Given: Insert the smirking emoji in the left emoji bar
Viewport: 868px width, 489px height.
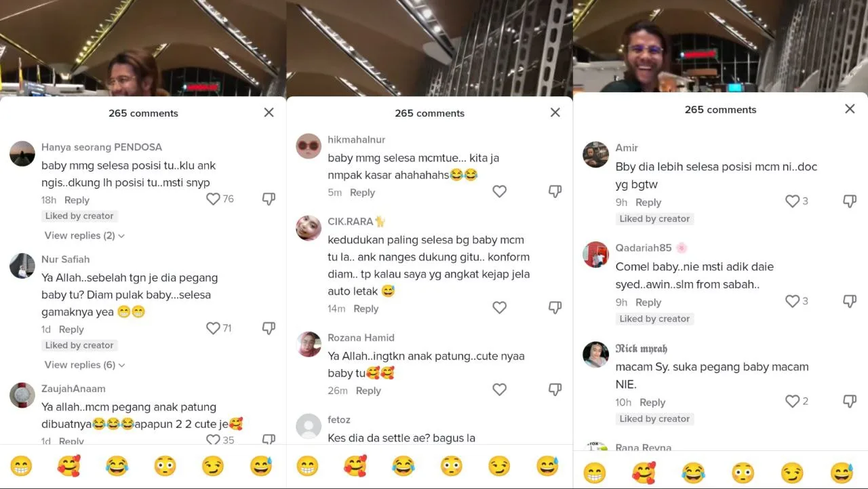Looking at the screenshot, I should pos(213,466).
